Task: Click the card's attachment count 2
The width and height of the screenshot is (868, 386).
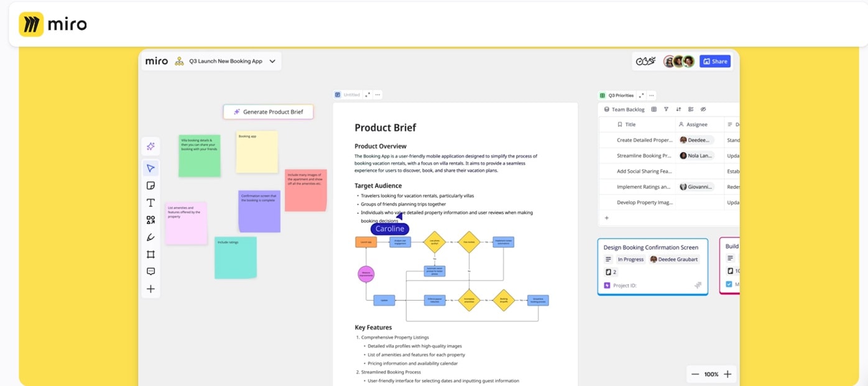Action: pyautogui.click(x=610, y=272)
